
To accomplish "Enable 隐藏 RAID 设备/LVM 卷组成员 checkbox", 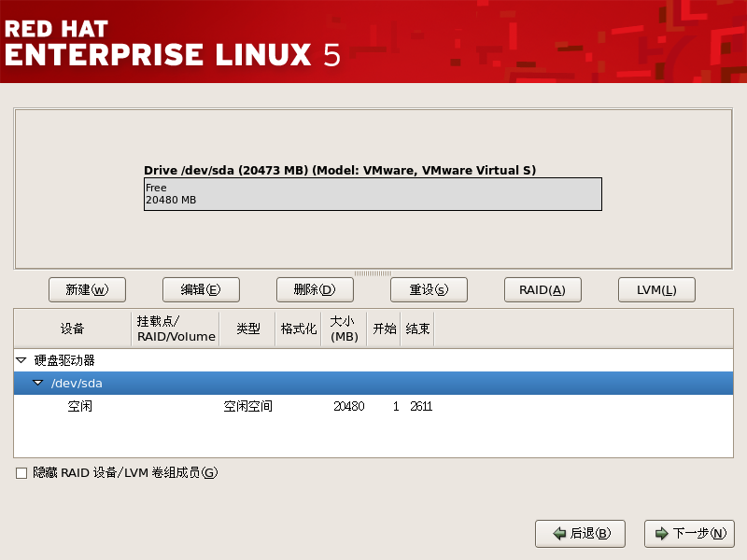I will 21,473.
